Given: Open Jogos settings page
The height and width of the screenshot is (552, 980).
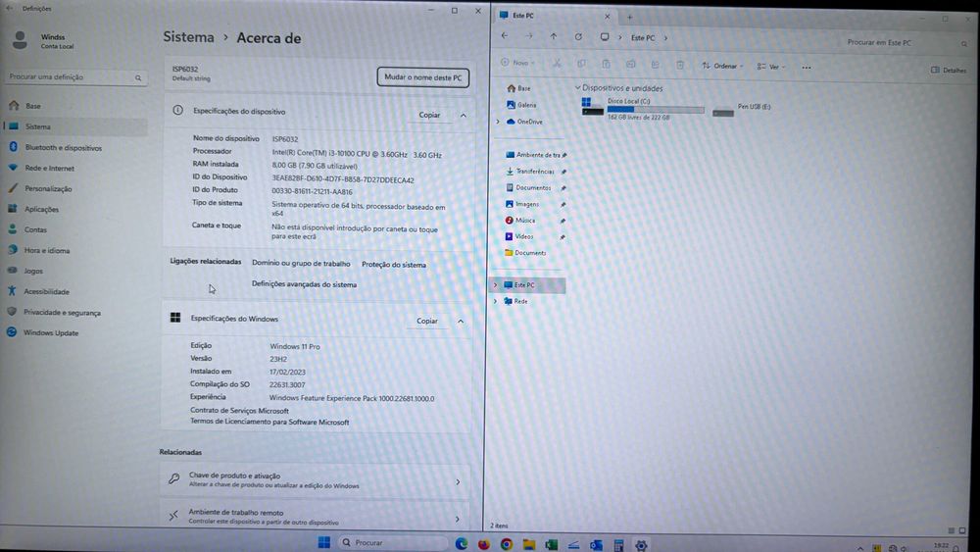Looking at the screenshot, I should coord(32,272).
